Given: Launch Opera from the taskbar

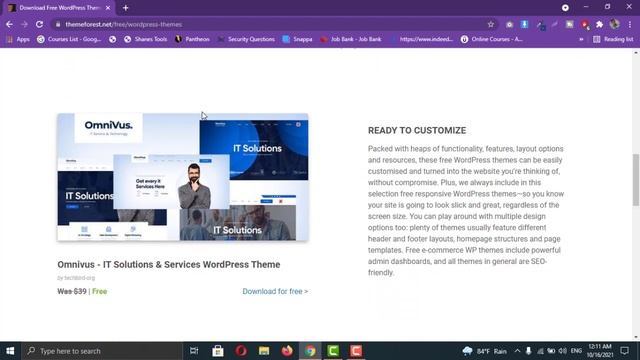Looking at the screenshot, I should pos(241,351).
